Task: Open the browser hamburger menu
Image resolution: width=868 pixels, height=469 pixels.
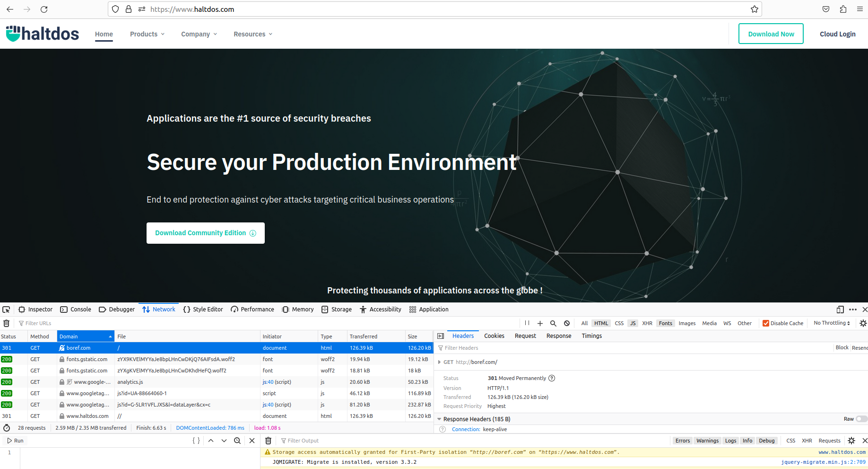Action: [860, 9]
